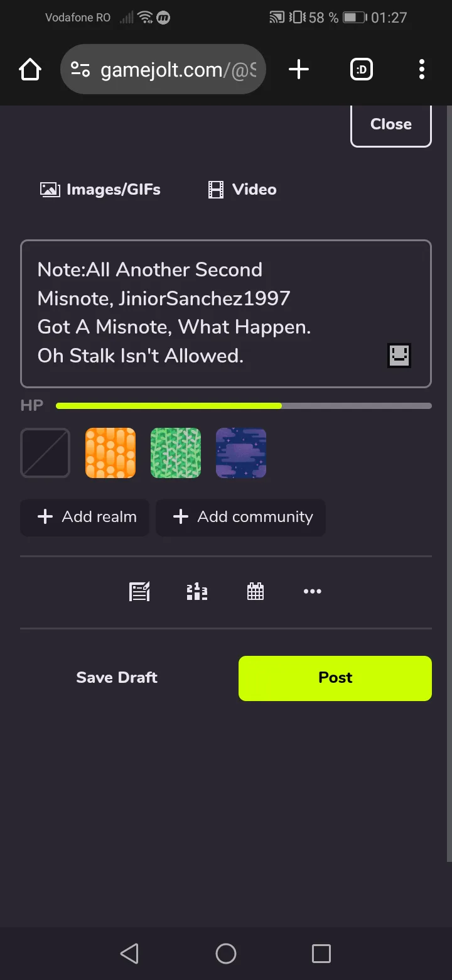Click inside the post text field

[207, 313]
